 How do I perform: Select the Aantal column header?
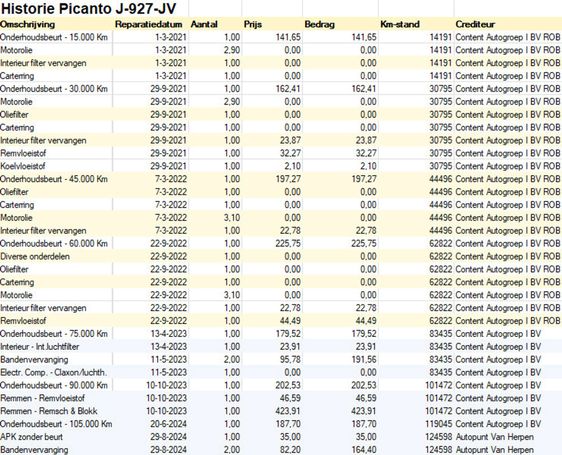tap(204, 24)
